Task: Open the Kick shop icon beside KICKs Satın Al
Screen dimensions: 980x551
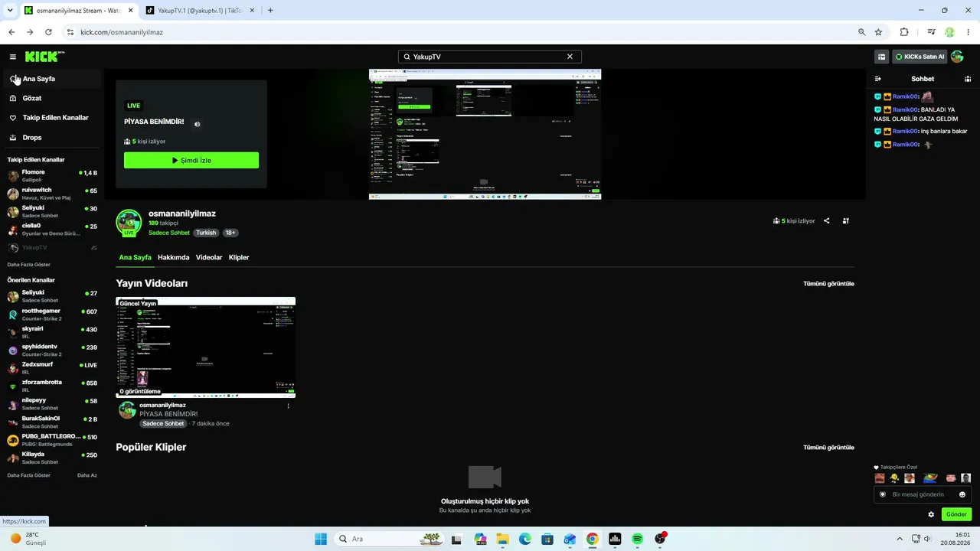Action: (x=882, y=57)
